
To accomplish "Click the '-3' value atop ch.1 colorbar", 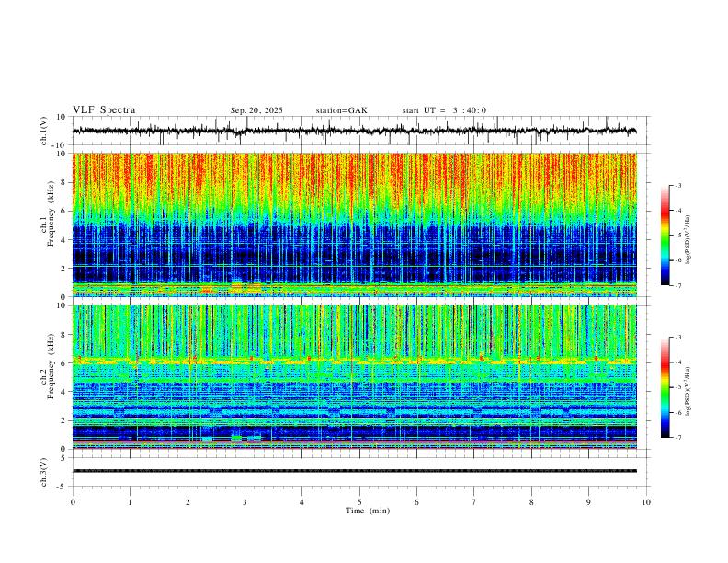I will coord(677,185).
